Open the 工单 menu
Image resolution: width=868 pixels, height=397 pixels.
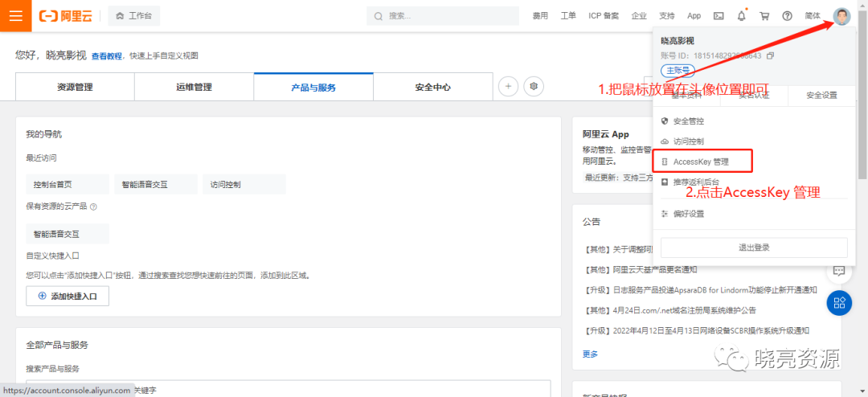568,16
